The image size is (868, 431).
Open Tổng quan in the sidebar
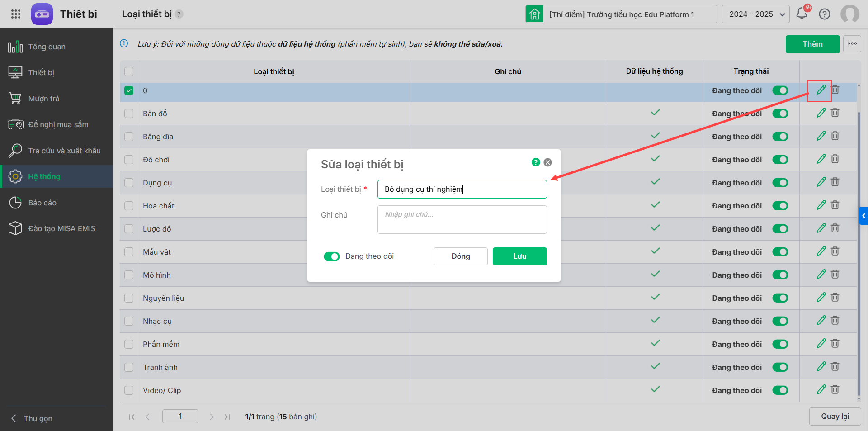click(x=57, y=47)
